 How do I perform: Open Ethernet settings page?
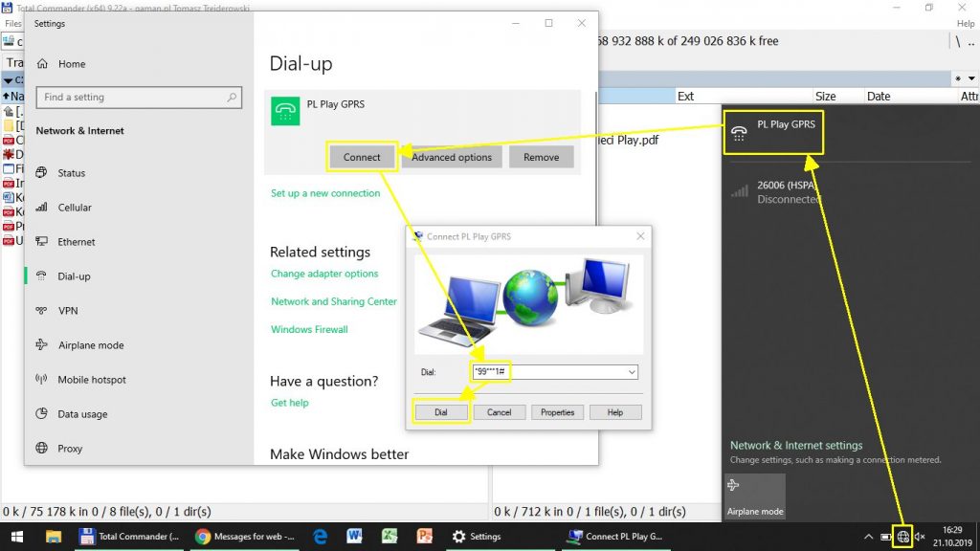[77, 242]
